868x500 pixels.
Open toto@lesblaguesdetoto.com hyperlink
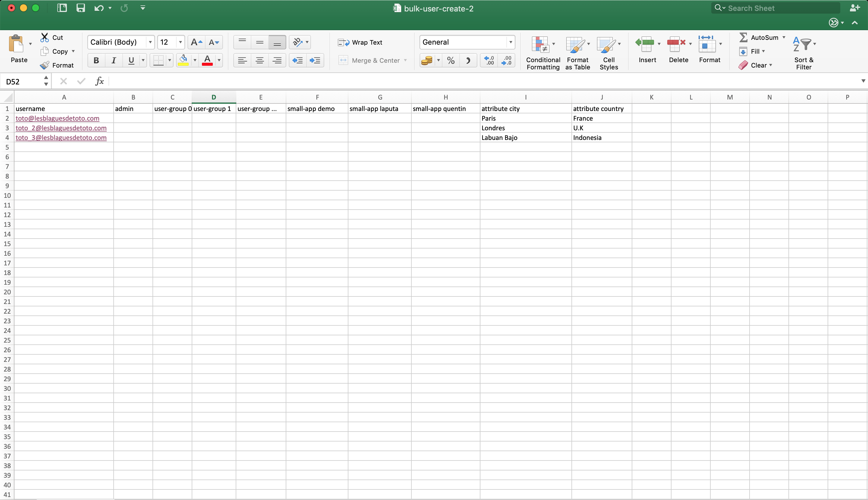[57, 118]
